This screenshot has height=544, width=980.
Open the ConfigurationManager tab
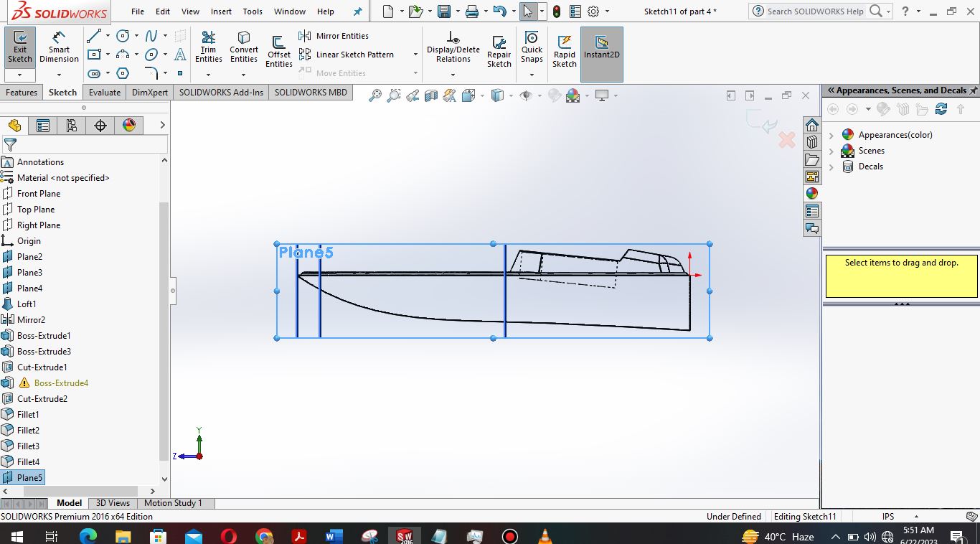point(72,126)
